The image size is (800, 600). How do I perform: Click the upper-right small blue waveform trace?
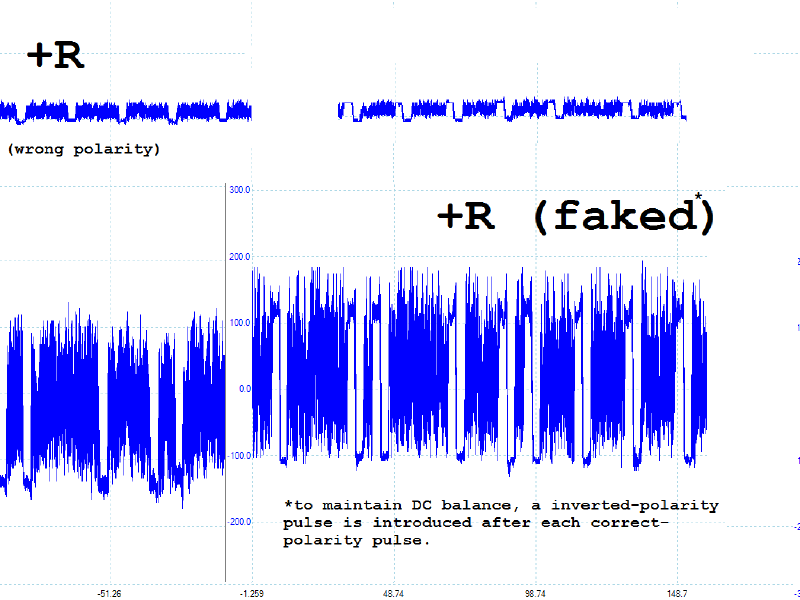510,108
